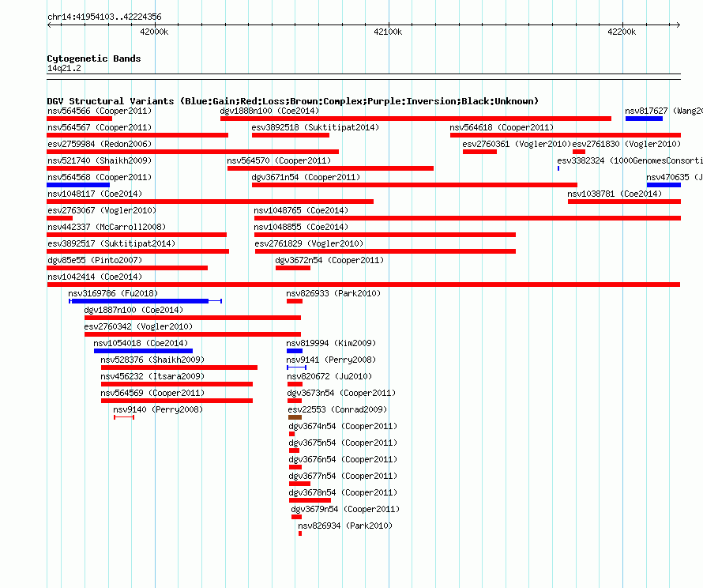Screen dimensions: 703x588
Task: Select the 14q21.2 band label
Action: click(x=64, y=68)
